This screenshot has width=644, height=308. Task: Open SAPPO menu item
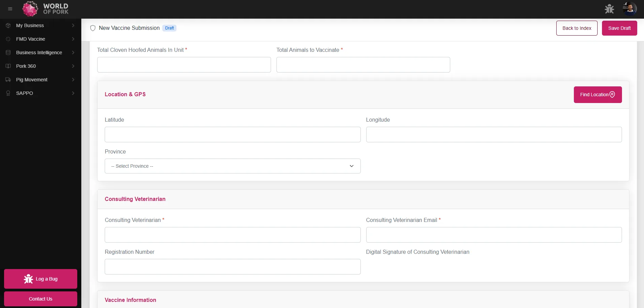tap(41, 93)
